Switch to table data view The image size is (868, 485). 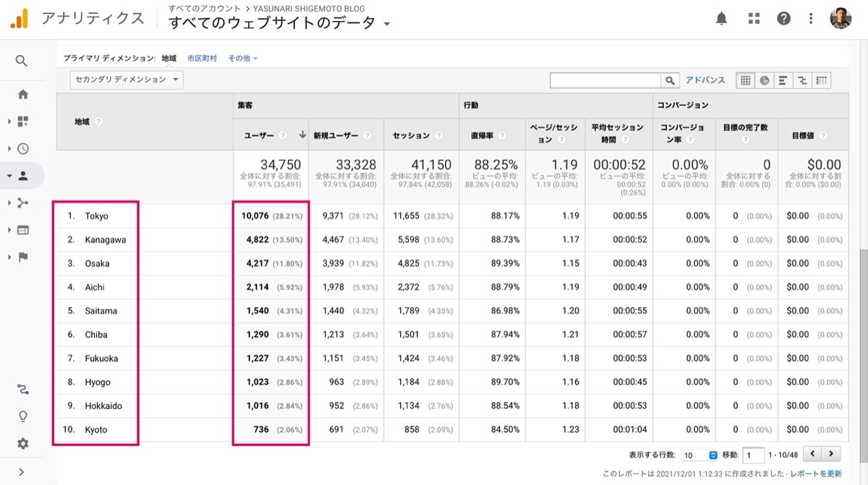746,80
